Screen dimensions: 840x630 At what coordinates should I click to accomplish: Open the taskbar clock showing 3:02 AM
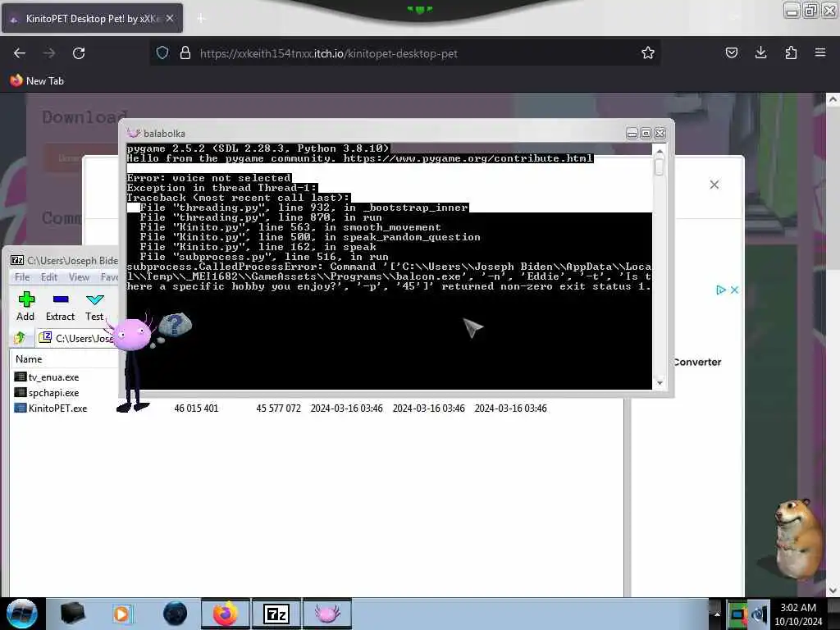pyautogui.click(x=798, y=614)
